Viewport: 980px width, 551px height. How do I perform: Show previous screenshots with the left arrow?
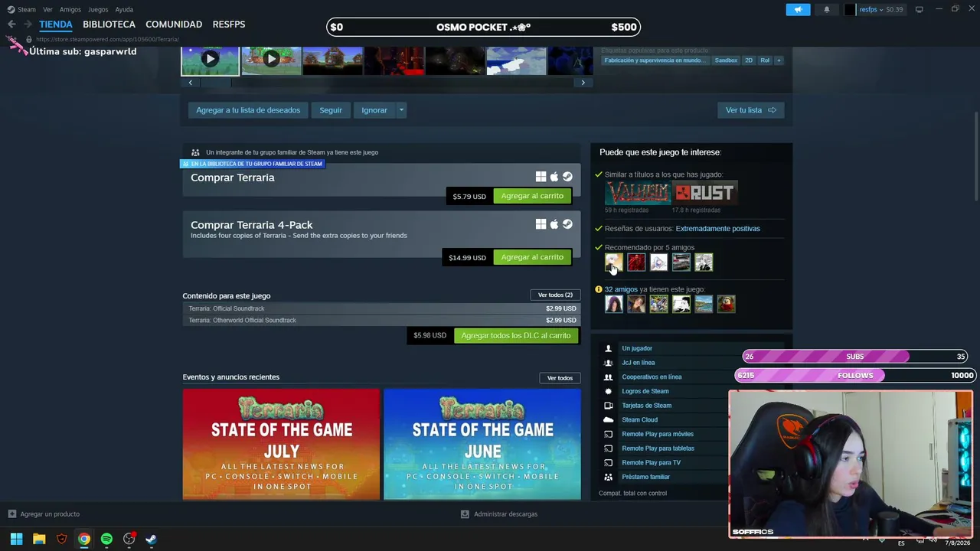(190, 83)
